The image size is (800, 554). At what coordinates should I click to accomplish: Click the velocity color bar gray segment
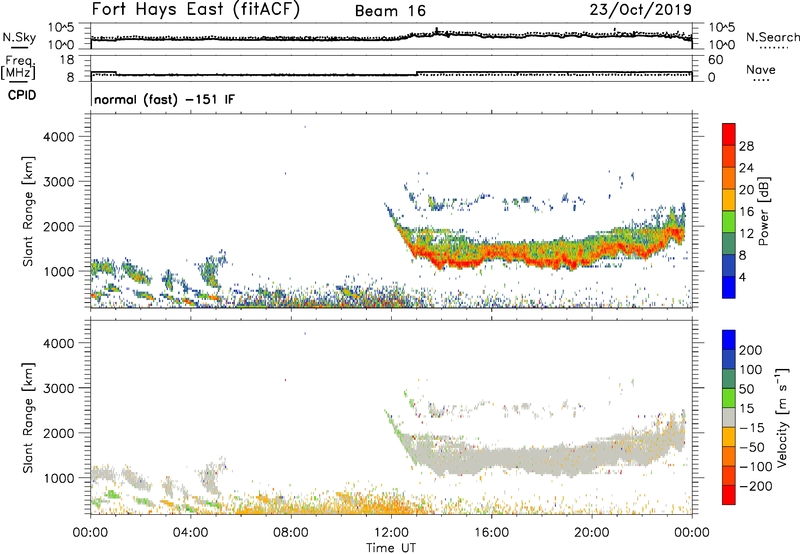(x=729, y=417)
